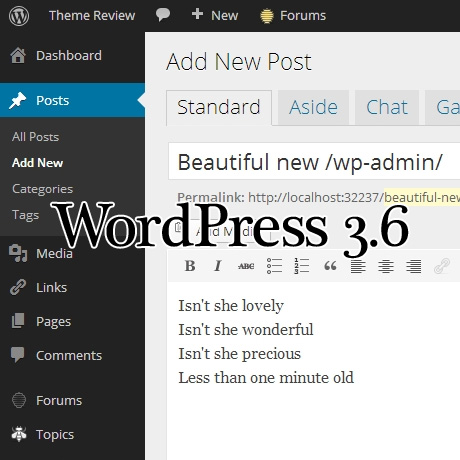The width and height of the screenshot is (460, 460).
Task: Click the Media sidebar icon
Action: [x=18, y=253]
